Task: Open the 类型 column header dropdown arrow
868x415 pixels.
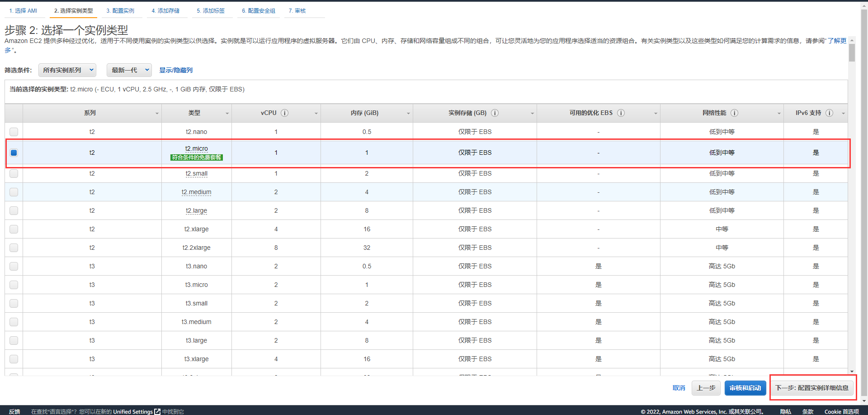Action: [227, 114]
